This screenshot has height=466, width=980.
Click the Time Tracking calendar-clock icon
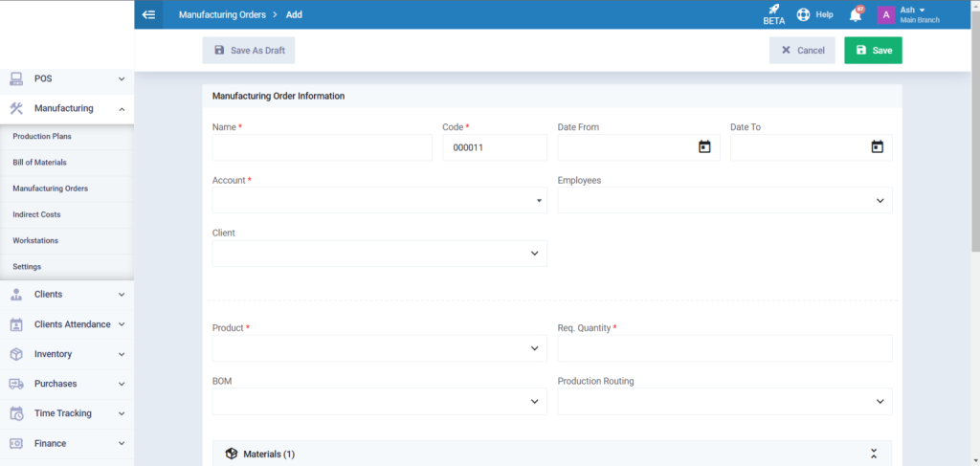point(16,413)
